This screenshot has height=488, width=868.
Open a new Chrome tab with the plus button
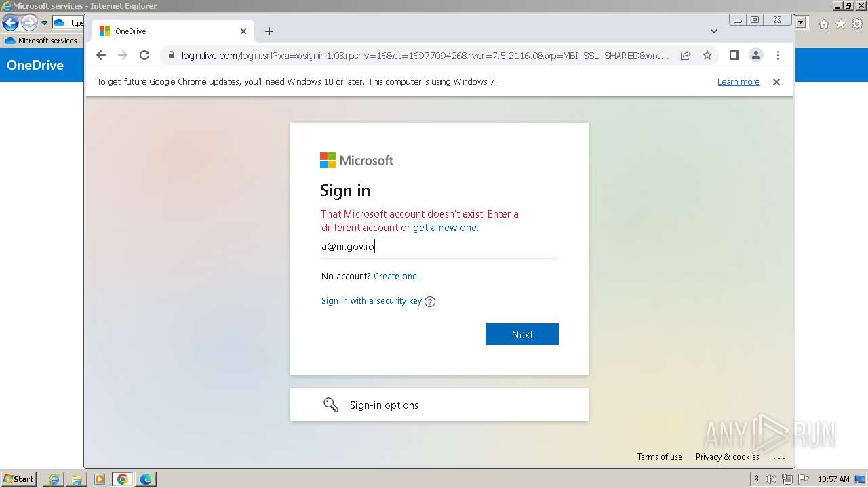(x=269, y=31)
